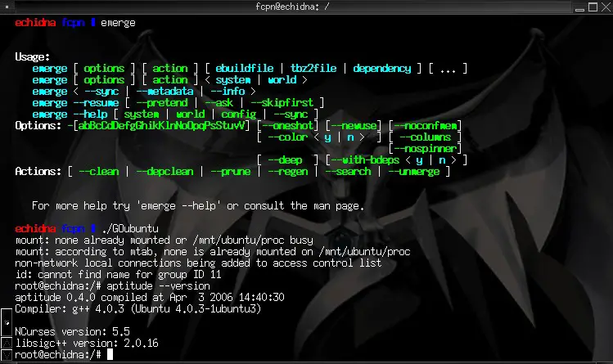
Task: Click the '--skipfirst' option text
Action: [282, 103]
